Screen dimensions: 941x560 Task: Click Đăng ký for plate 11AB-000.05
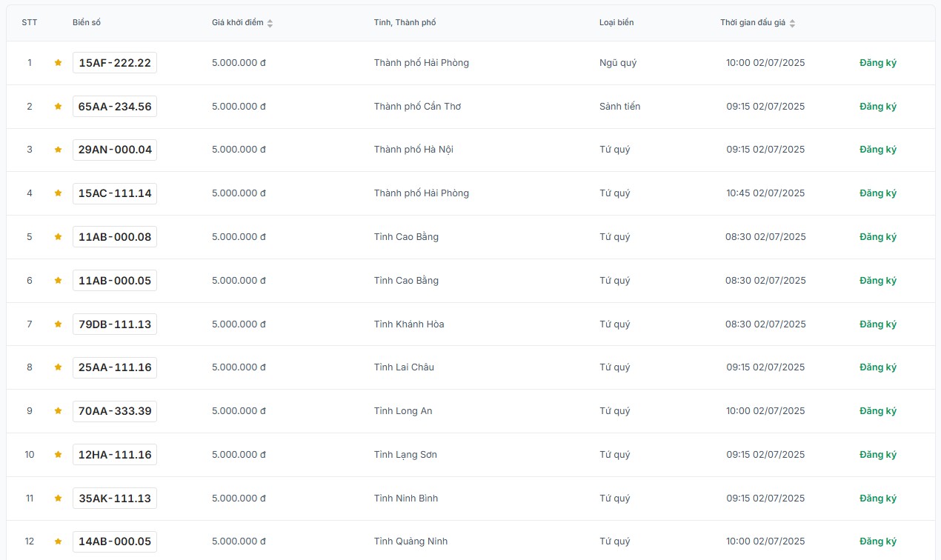tap(878, 281)
